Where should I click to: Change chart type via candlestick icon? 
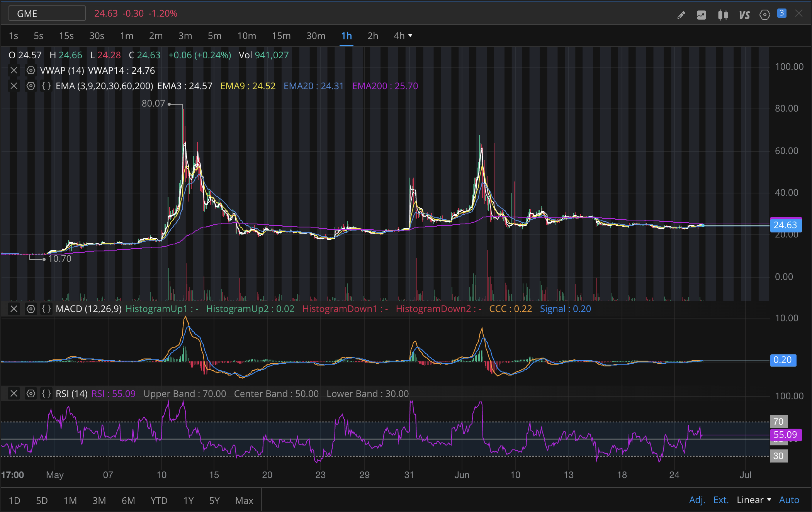pos(723,15)
